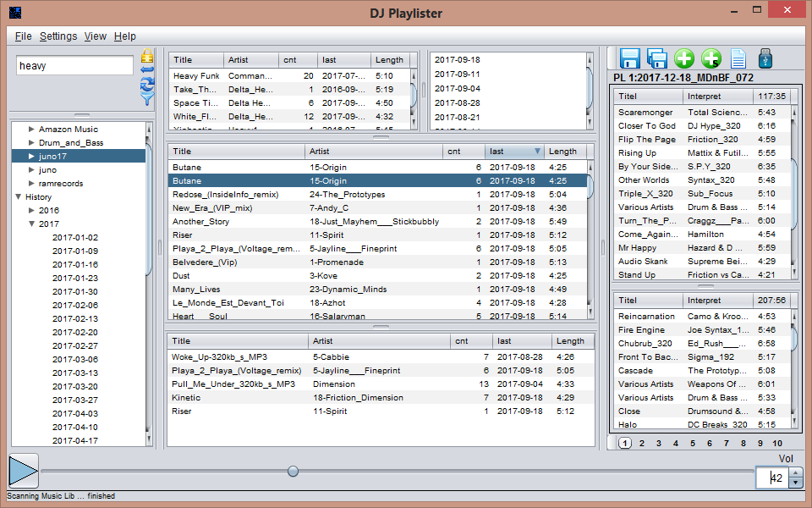Select playlist page 1
Screen dimensions: 812x508
click(625, 443)
